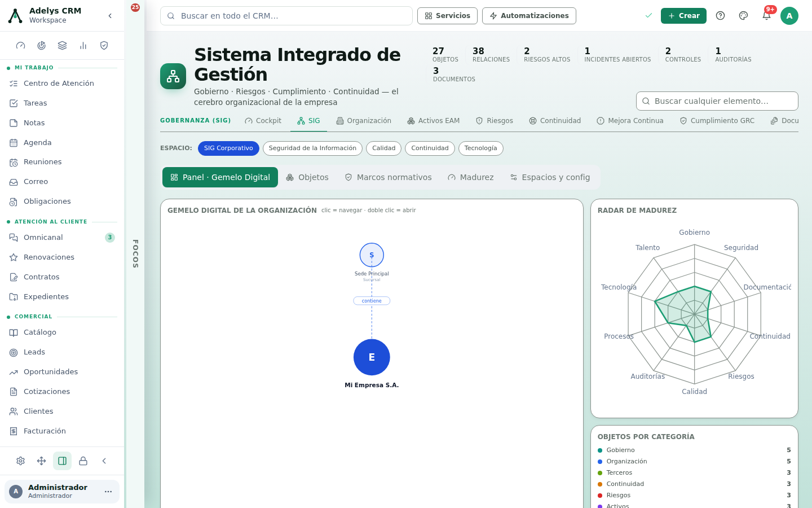Click the Leads target icon

14,352
